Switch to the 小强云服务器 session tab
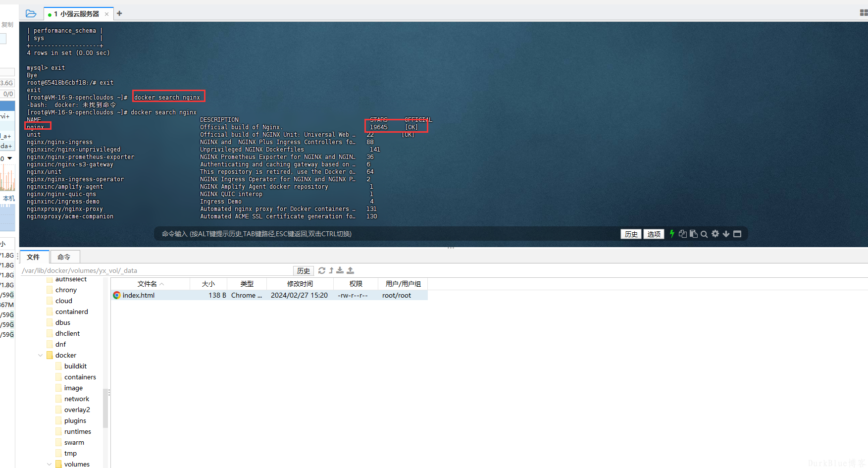 [79, 14]
